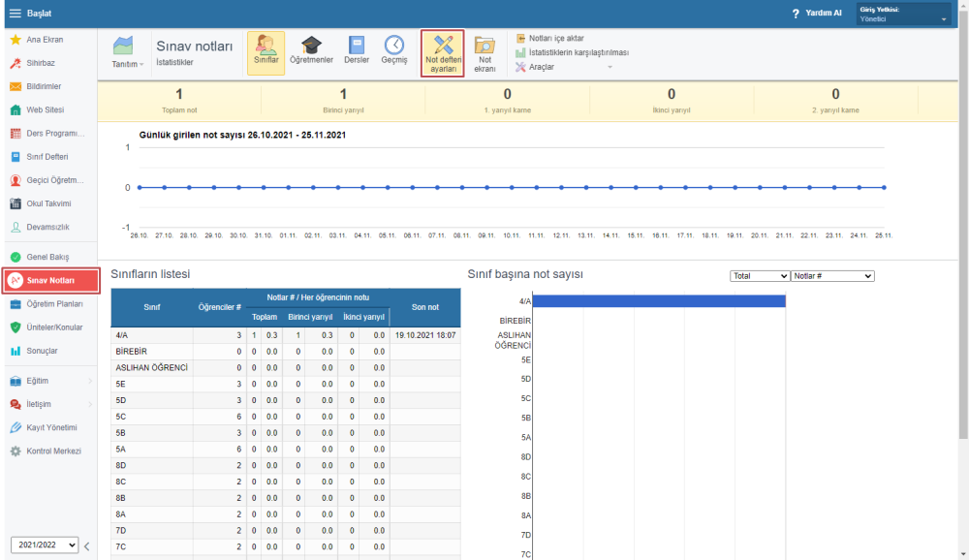969x560 pixels.
Task: Open Yardım Al help button
Action: point(817,14)
